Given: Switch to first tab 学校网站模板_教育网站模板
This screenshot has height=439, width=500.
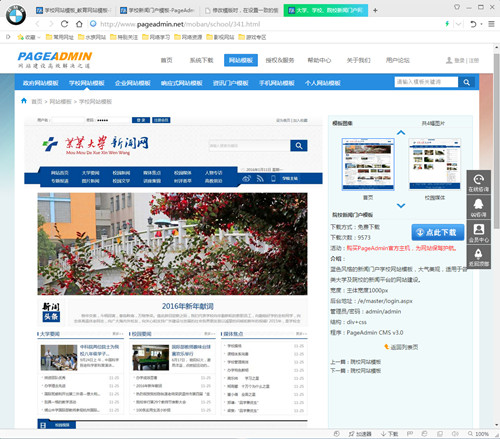Looking at the screenshot, I should [73, 10].
